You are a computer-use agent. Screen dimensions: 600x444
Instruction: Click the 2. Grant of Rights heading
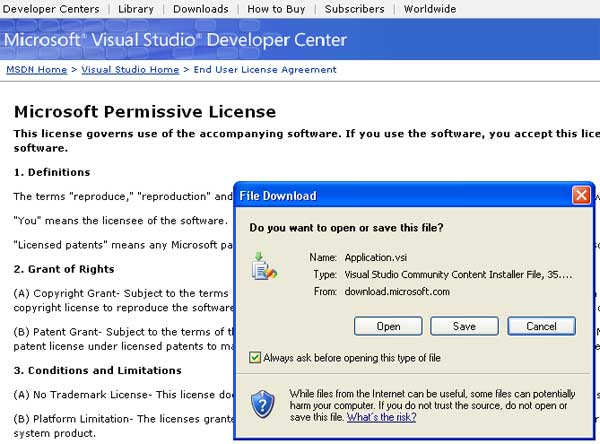(64, 269)
